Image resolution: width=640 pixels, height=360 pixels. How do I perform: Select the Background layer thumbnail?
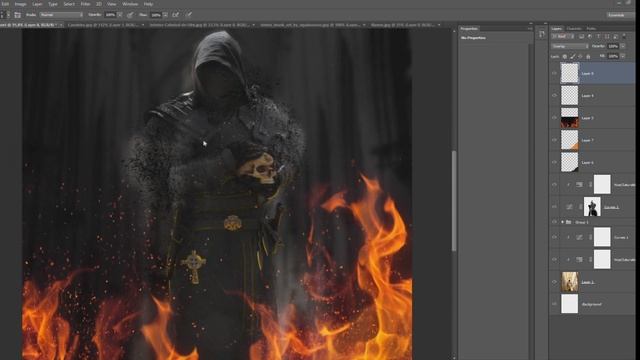pos(569,304)
